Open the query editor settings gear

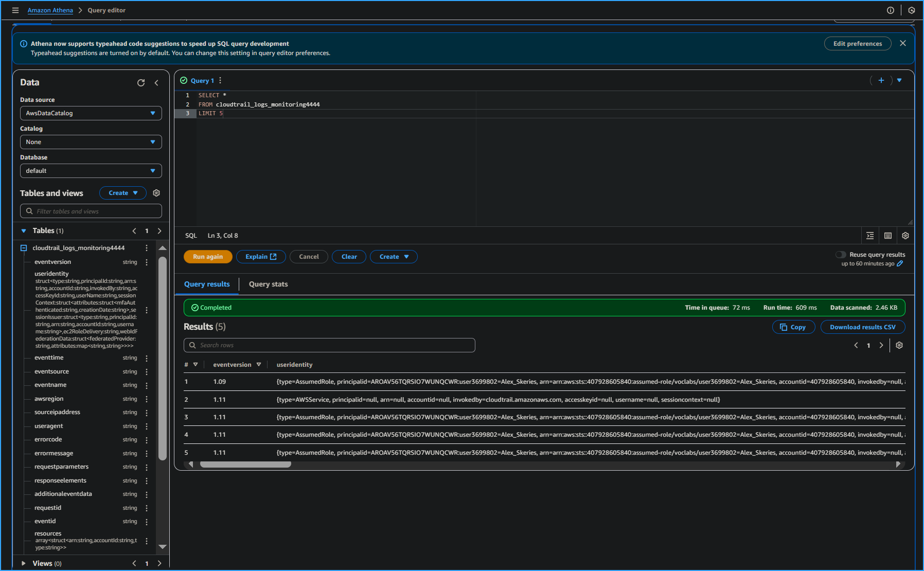click(x=905, y=235)
